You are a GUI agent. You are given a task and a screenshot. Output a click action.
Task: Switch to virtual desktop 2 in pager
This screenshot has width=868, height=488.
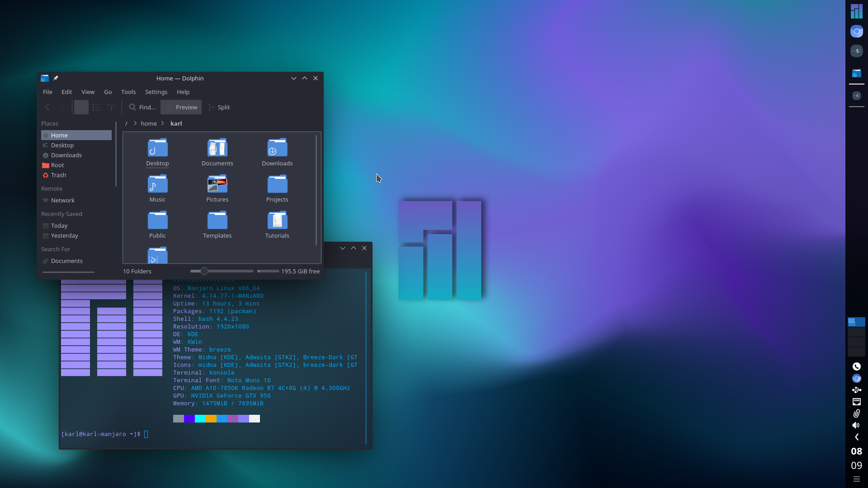856,332
